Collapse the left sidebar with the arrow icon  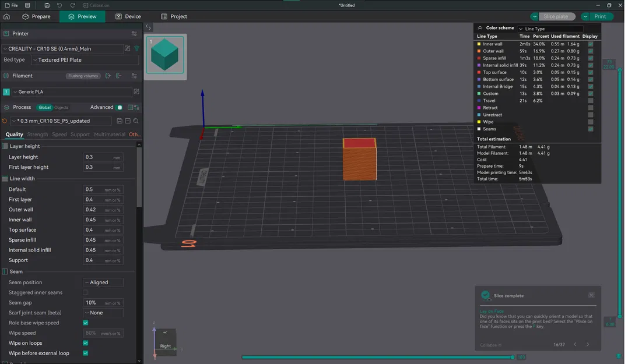pos(148,27)
